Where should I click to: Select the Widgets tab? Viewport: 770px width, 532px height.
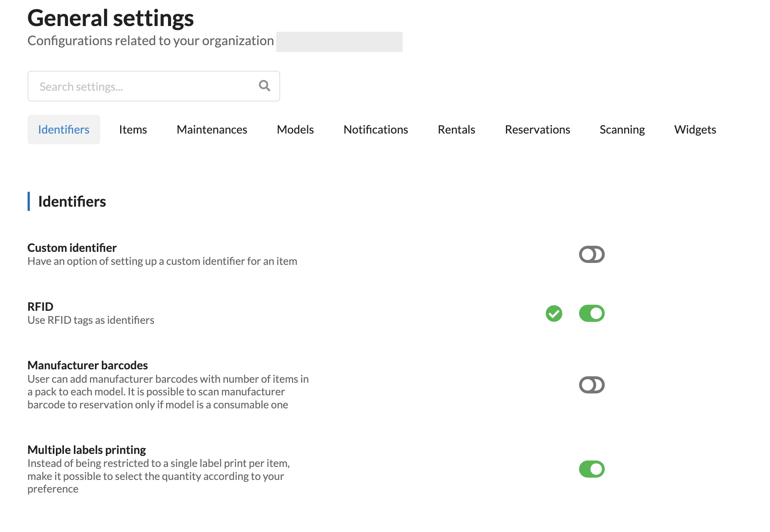695,130
